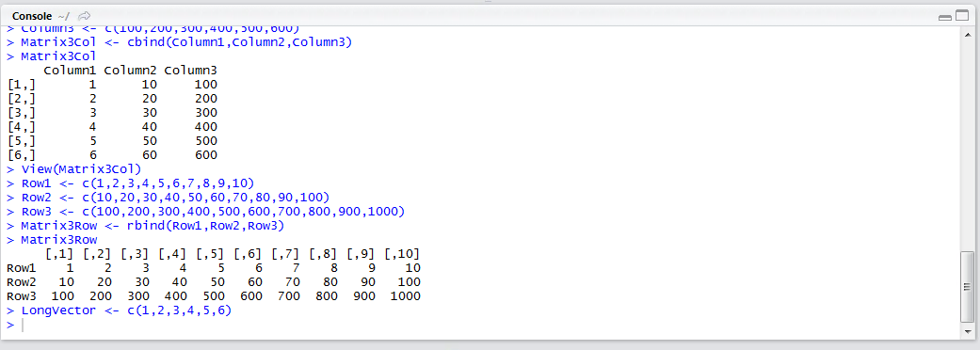Click the pane splitter handle above the Console
Screen dimensions: 980x350
click(489, 2)
